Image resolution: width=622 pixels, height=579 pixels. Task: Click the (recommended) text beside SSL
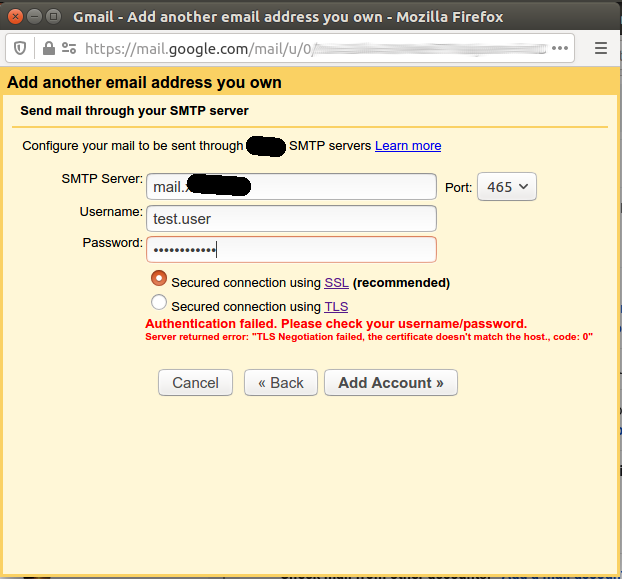tap(401, 283)
